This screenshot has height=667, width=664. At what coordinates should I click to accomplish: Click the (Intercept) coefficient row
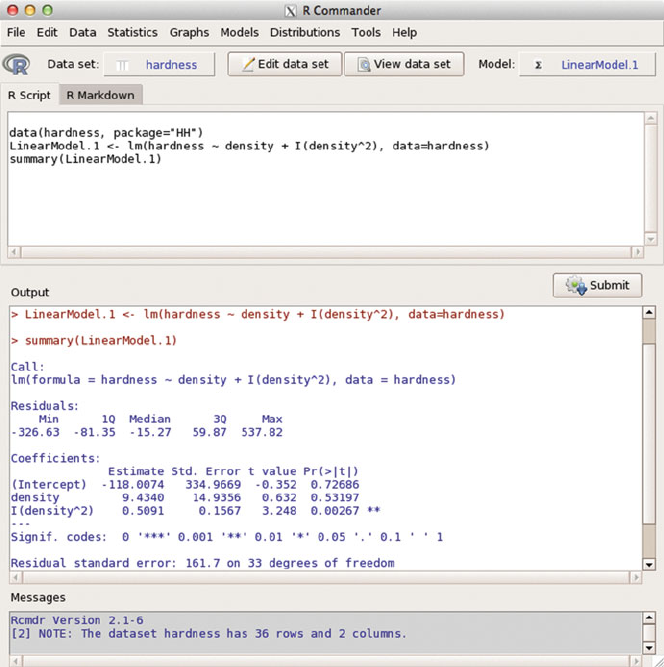pos(185,485)
